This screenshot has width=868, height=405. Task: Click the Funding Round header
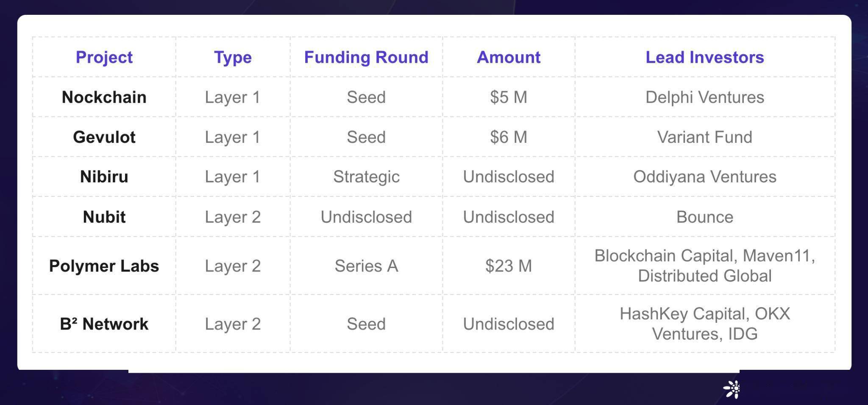point(366,57)
